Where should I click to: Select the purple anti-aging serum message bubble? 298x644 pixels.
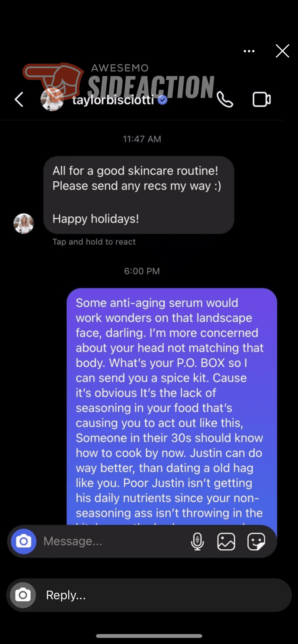point(172,406)
